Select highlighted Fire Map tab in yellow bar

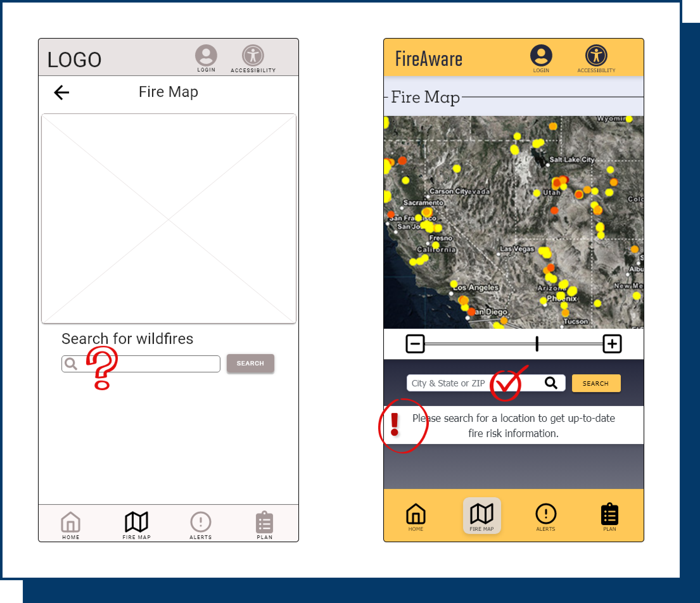click(x=482, y=516)
